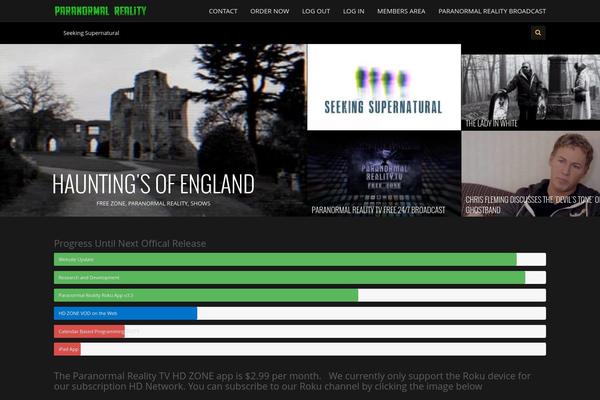Go to the Members Area
The height and width of the screenshot is (400, 600).
401,11
